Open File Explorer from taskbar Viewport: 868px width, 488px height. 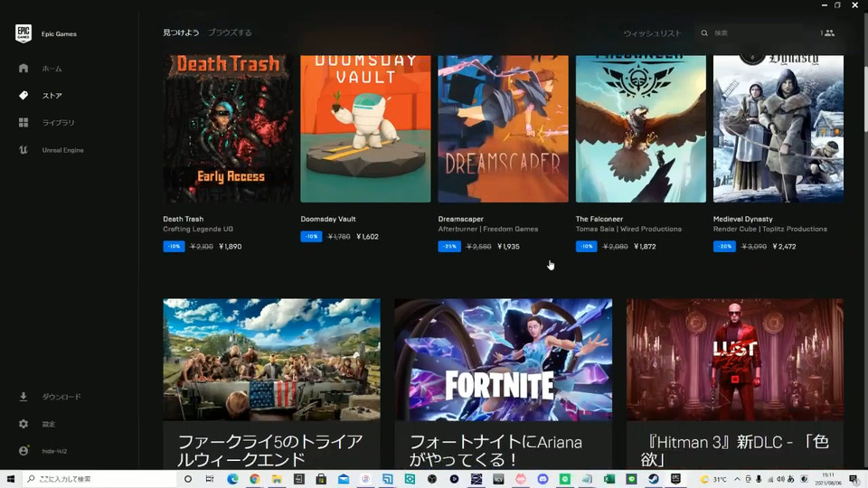277,479
